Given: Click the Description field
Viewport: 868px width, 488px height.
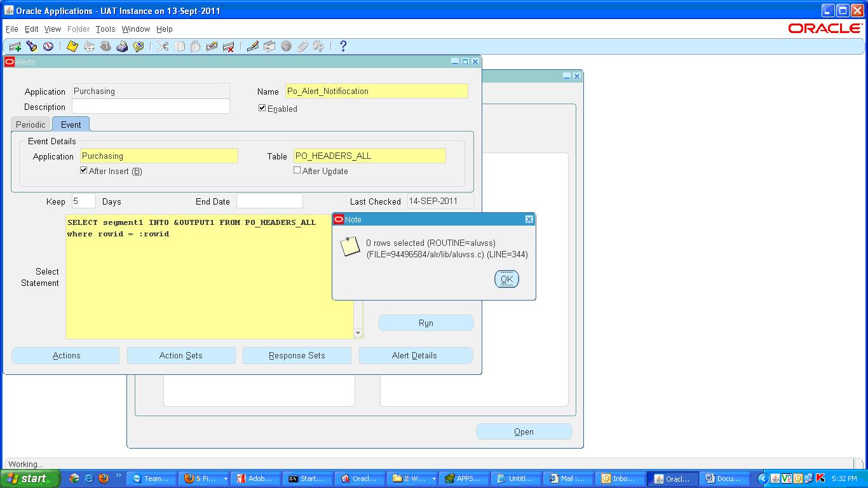Looking at the screenshot, I should point(151,106).
